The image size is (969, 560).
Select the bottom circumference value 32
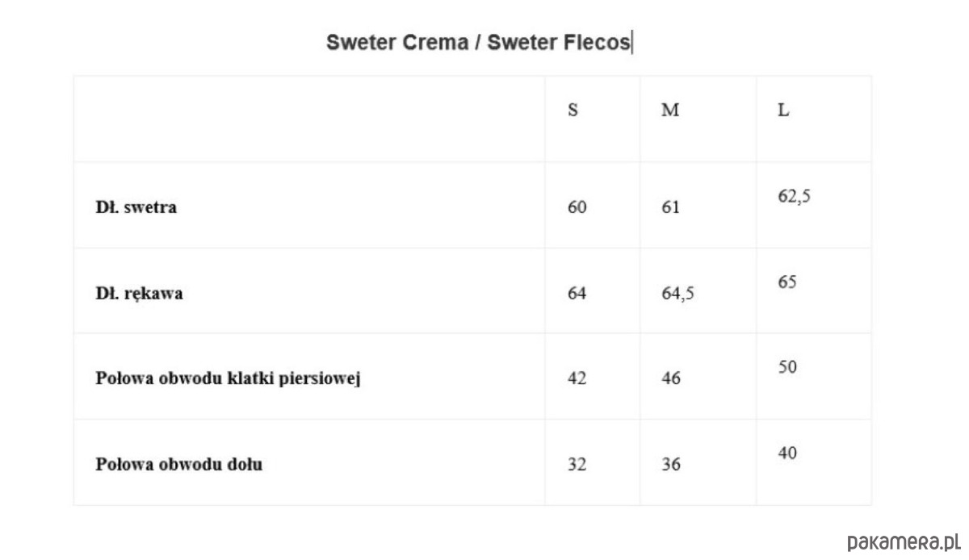click(x=577, y=465)
